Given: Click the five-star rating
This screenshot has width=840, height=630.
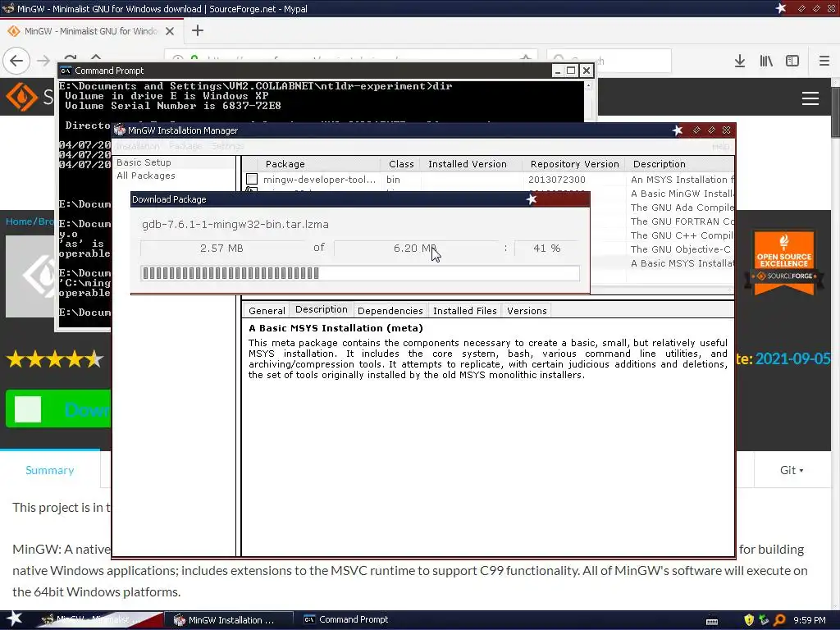Looking at the screenshot, I should (55, 359).
